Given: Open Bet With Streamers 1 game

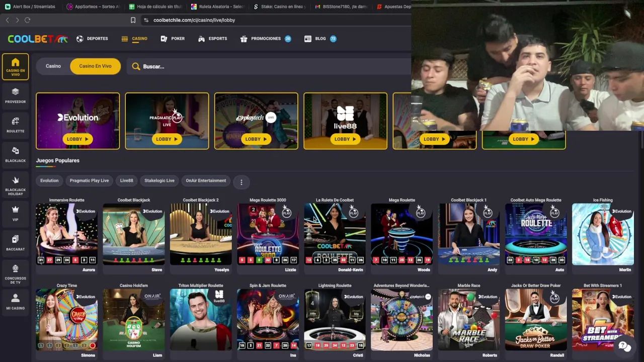Looking at the screenshot, I should click(x=603, y=320).
